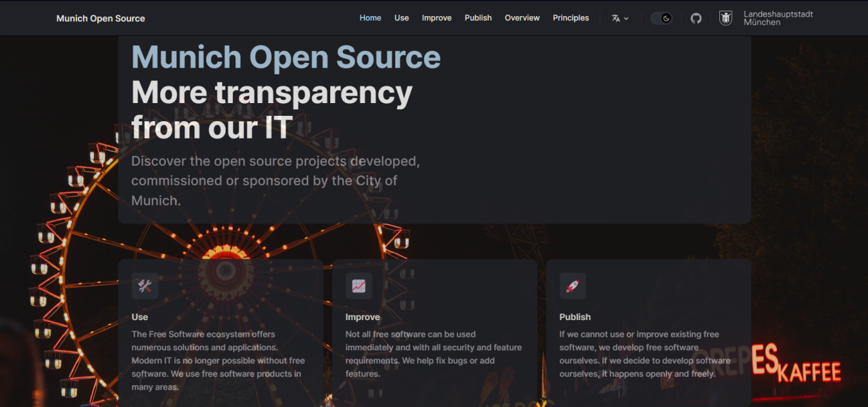Click the tools icon above Use
This screenshot has height=407, width=868.
[x=145, y=286]
